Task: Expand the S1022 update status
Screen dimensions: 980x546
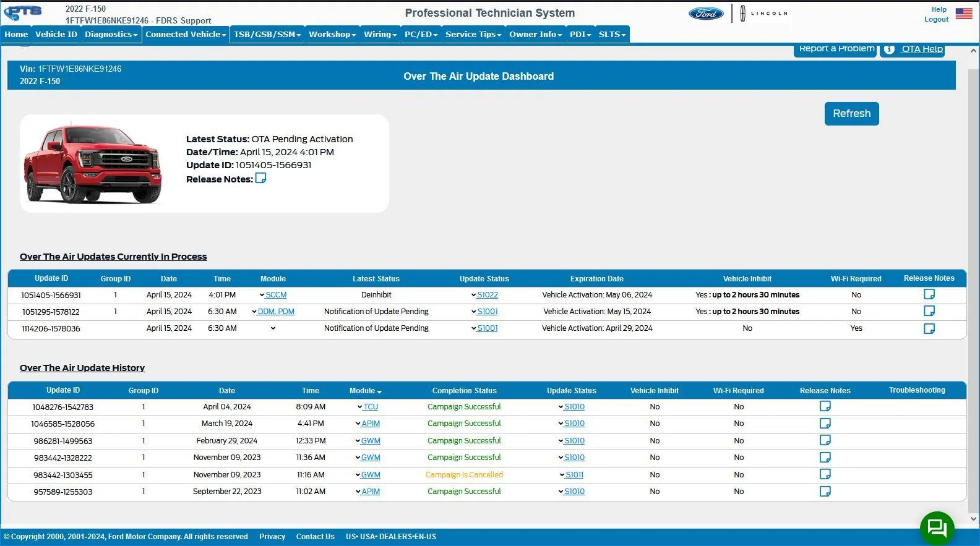Action: (473, 295)
